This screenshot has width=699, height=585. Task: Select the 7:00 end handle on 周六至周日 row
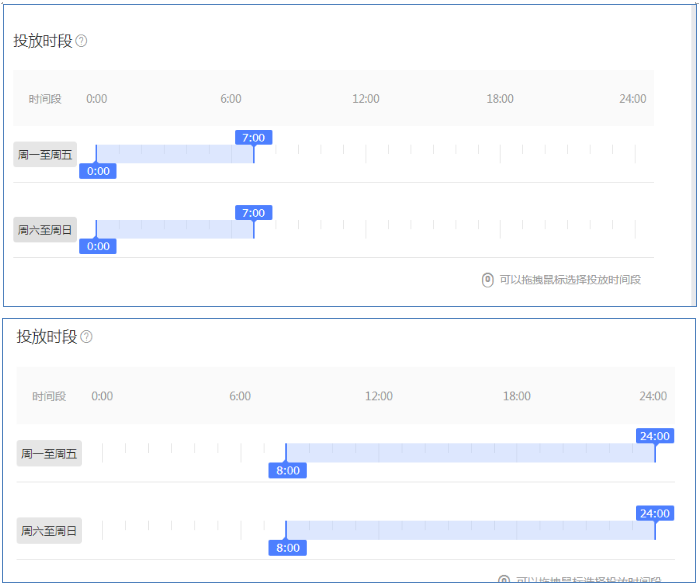point(254,213)
